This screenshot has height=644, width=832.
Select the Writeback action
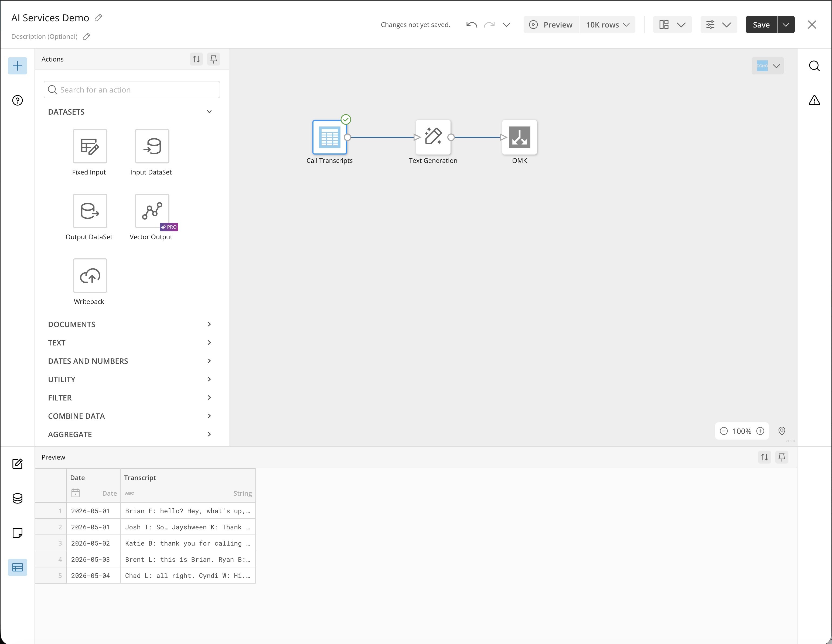(90, 276)
